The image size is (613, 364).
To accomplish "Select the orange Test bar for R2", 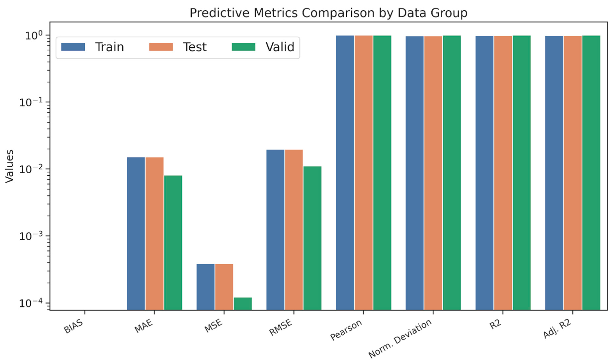I will 503,173.
